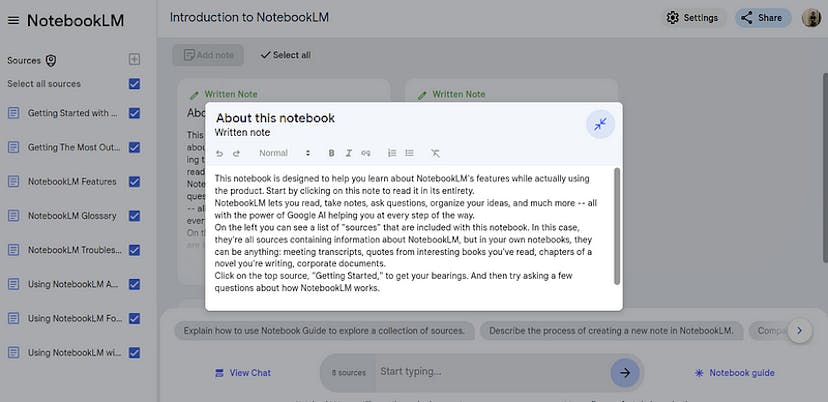Apply bulleted list formatting
The image size is (828, 402).
tap(409, 153)
